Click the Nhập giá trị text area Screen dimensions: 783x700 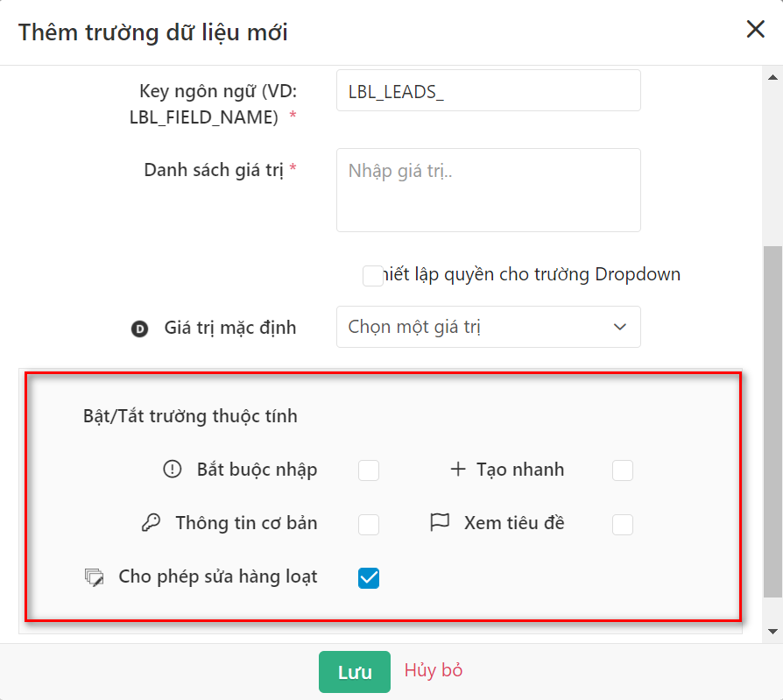488,188
